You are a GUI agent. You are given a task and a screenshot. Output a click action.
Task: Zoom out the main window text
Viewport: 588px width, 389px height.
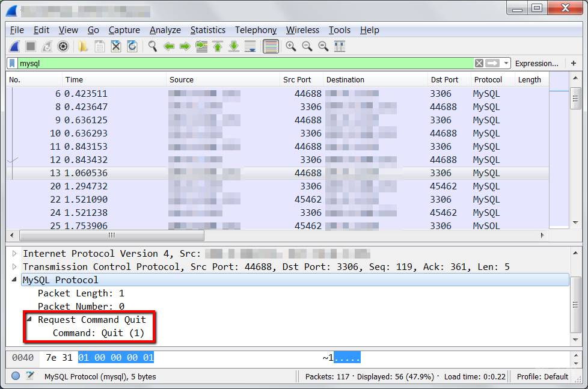(307, 46)
